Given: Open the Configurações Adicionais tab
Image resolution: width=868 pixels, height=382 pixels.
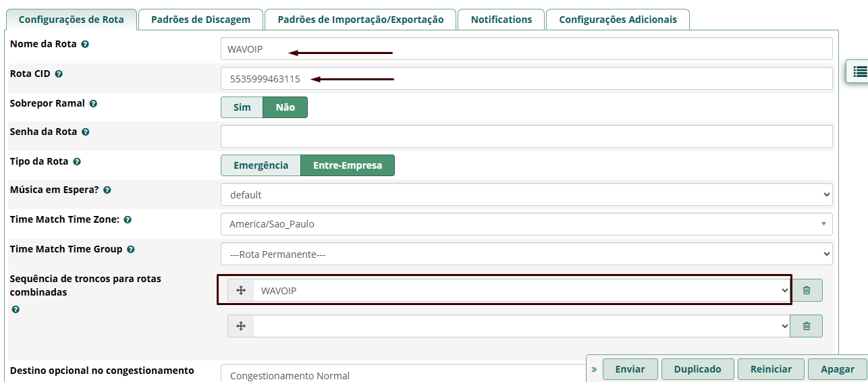Looking at the screenshot, I should pos(618,20).
